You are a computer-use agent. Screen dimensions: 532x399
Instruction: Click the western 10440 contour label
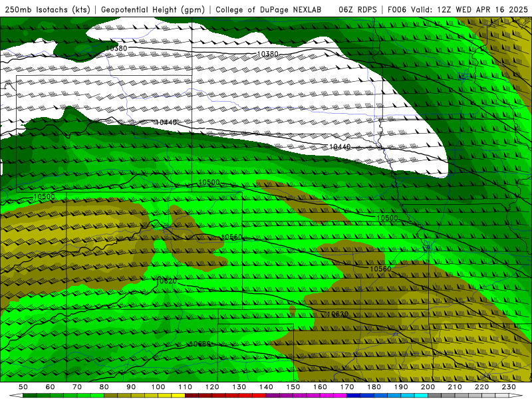(x=166, y=122)
